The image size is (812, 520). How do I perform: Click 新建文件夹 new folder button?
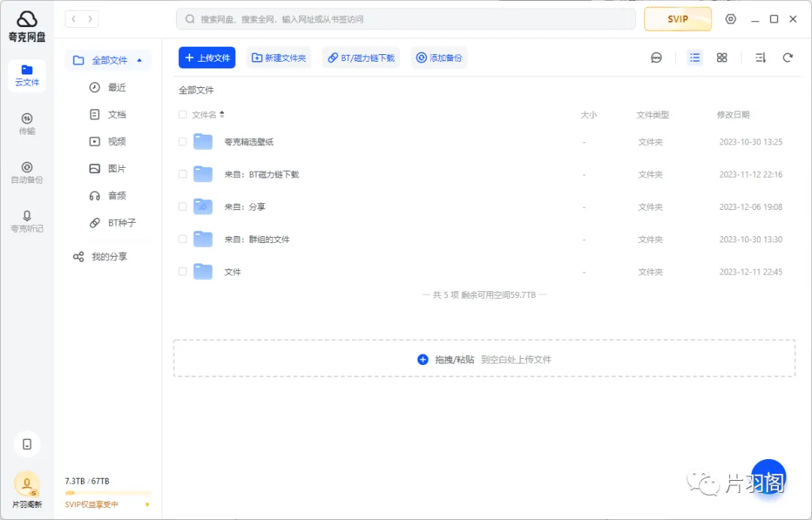[x=279, y=57]
